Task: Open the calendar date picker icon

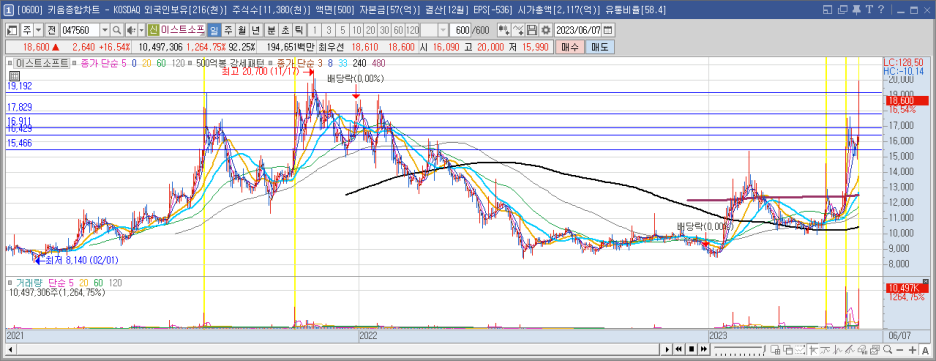Action: (x=608, y=30)
